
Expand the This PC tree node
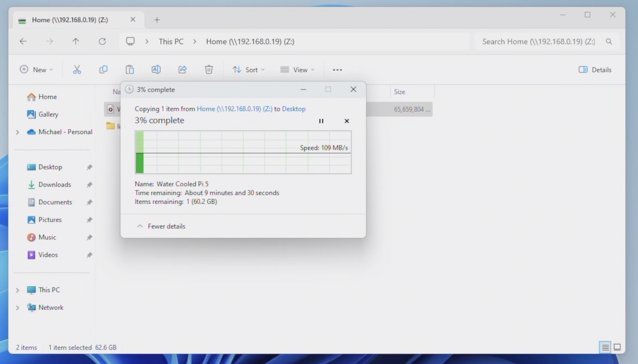coord(17,290)
